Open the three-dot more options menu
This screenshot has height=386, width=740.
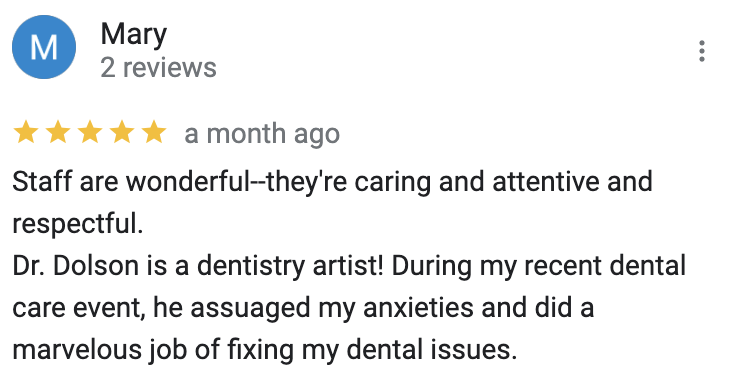702,51
